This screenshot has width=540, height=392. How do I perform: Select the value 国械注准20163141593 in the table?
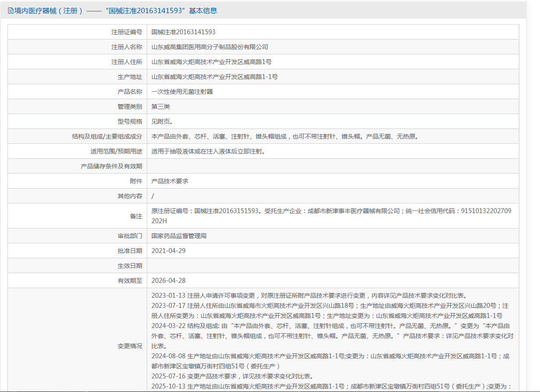click(183, 32)
